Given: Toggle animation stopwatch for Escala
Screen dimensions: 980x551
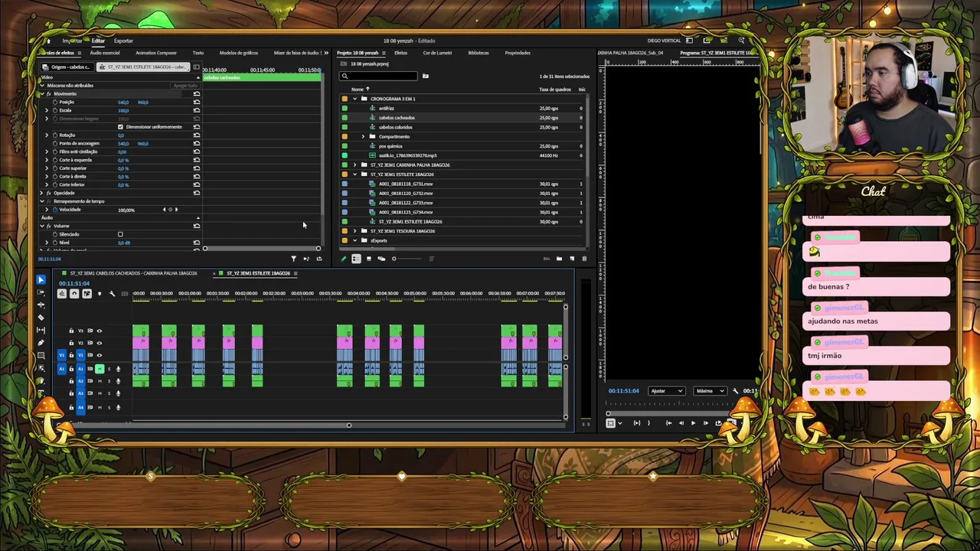Looking at the screenshot, I should (54, 111).
